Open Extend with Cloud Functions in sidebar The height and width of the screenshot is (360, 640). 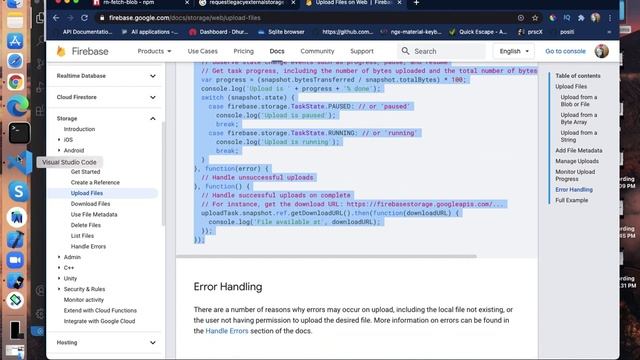[100, 311]
